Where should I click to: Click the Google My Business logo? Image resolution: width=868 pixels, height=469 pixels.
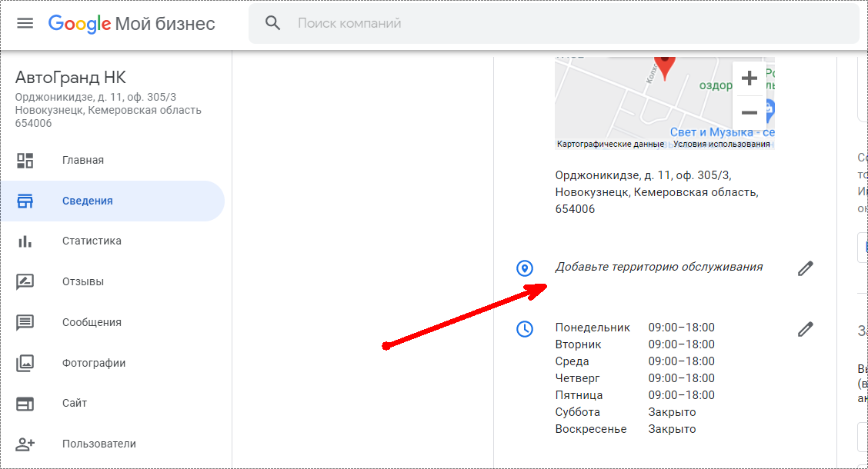pos(131,23)
